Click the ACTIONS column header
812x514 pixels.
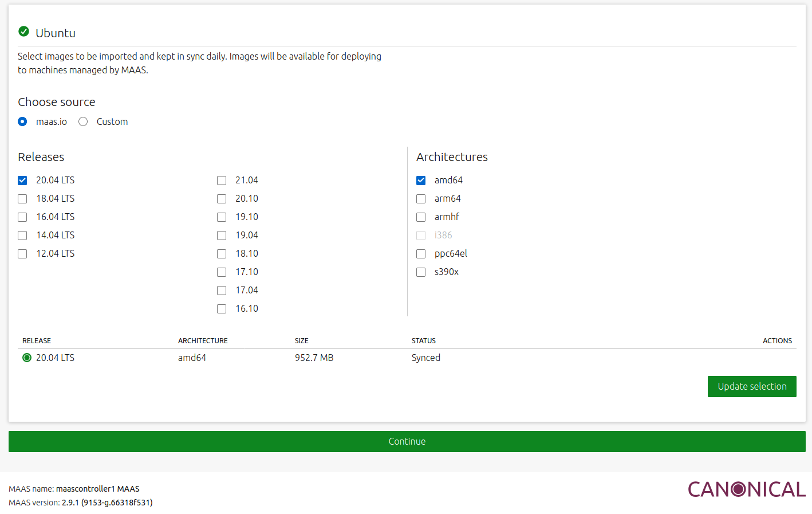coord(777,340)
